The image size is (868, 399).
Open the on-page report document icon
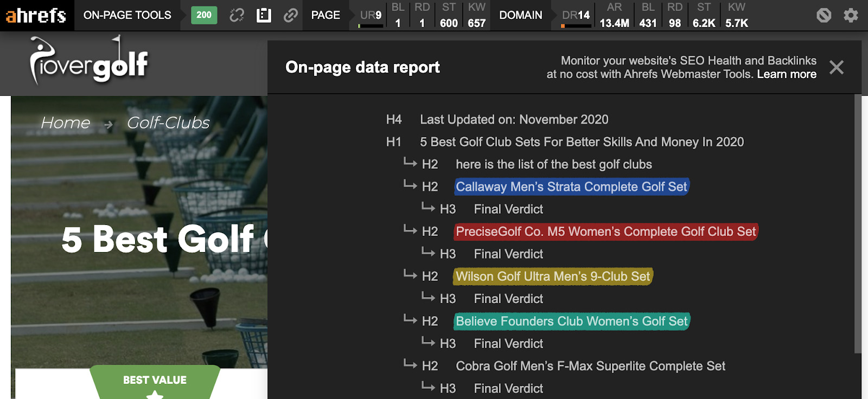tap(264, 15)
